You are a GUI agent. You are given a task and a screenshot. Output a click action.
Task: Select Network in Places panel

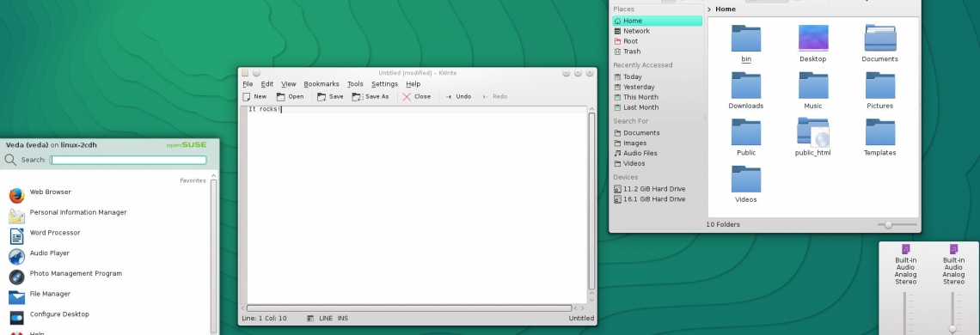657,31
